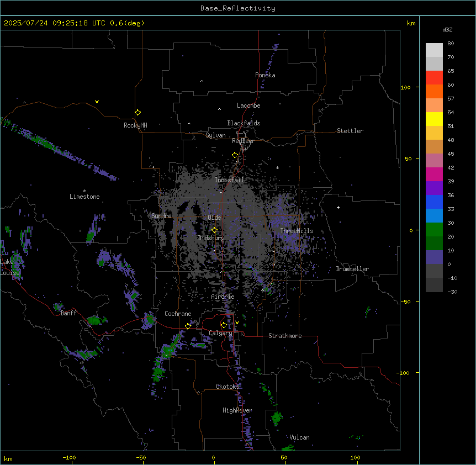Click the Ponoka city label
The image size is (476, 465).
(x=265, y=75)
